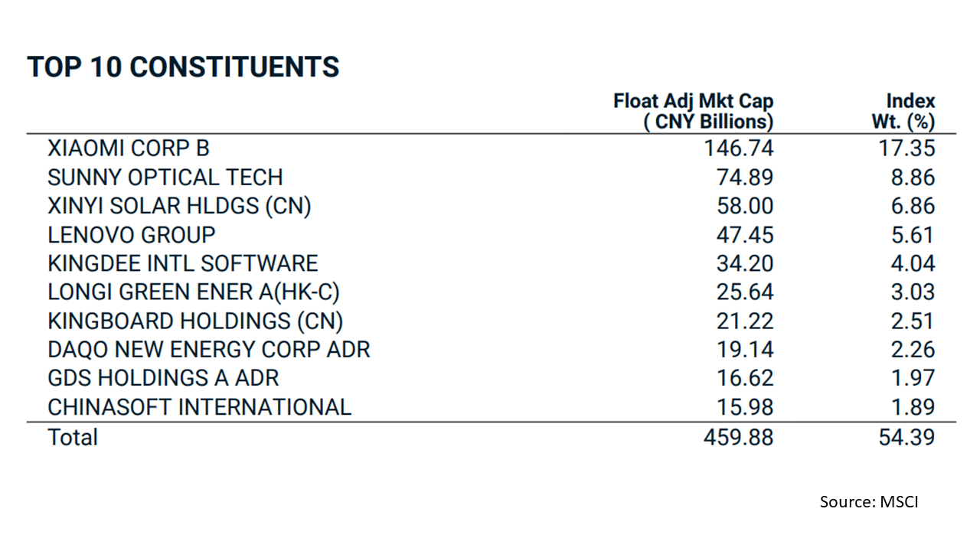Select the Index Wt. (%) column header
The height and width of the screenshot is (551, 980).
903,112
